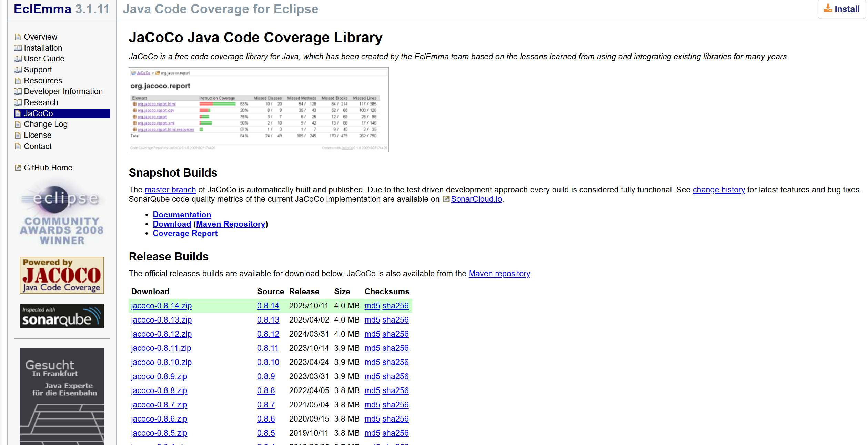Open sha256 checksum for release 0.8.13
This screenshot has width=868, height=445.
coord(395,320)
